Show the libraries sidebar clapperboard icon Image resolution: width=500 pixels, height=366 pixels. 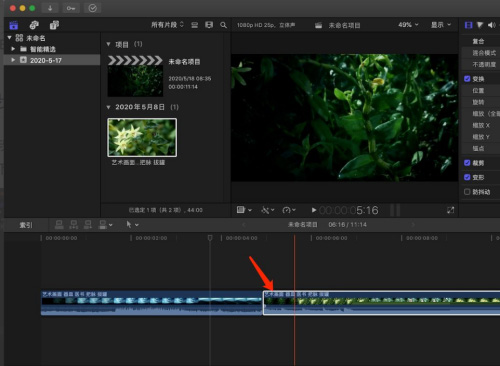coord(14,25)
